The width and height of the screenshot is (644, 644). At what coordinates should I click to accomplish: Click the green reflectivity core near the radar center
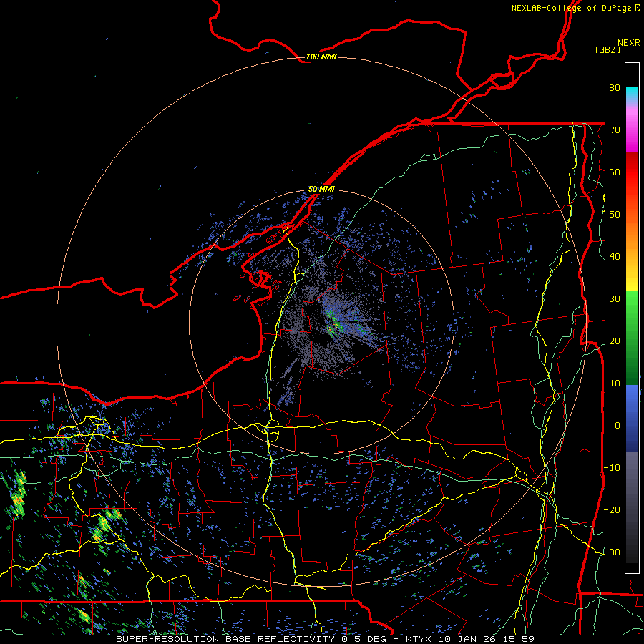pos(335,321)
